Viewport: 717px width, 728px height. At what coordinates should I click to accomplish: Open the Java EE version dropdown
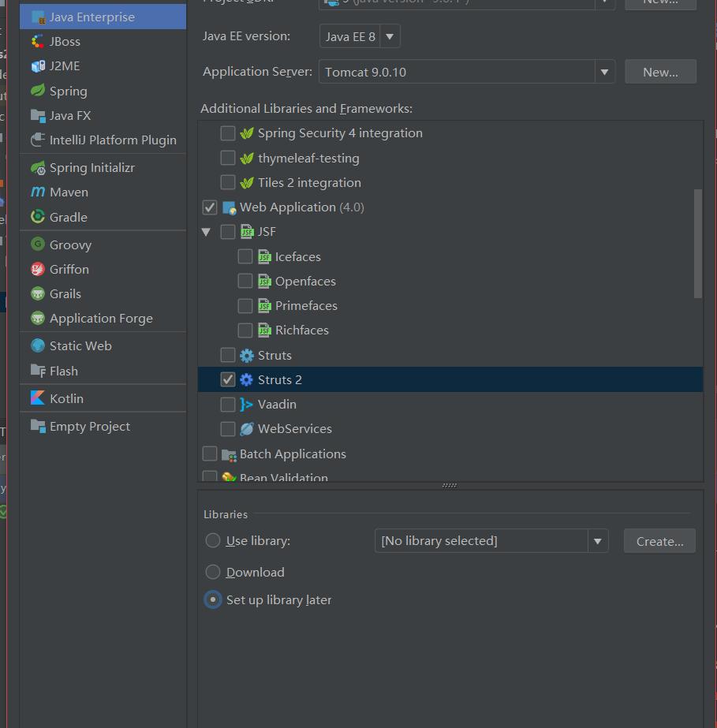[390, 36]
